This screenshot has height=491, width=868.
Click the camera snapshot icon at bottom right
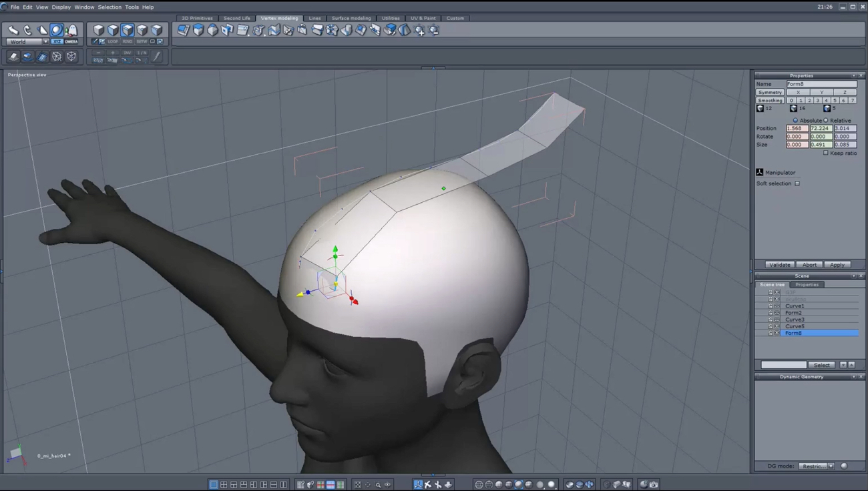pyautogui.click(x=654, y=485)
